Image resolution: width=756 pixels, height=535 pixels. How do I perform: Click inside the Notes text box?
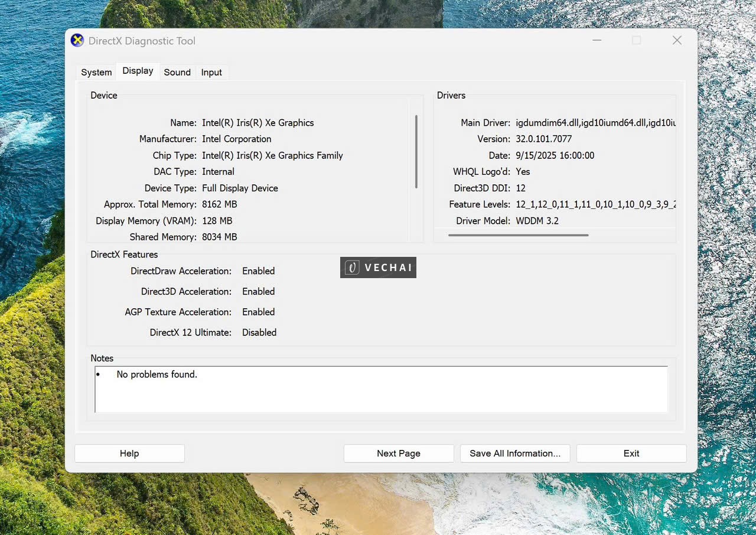(x=381, y=389)
